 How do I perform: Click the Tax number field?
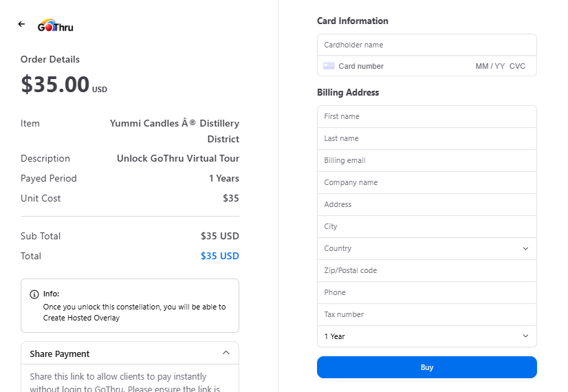click(x=426, y=314)
